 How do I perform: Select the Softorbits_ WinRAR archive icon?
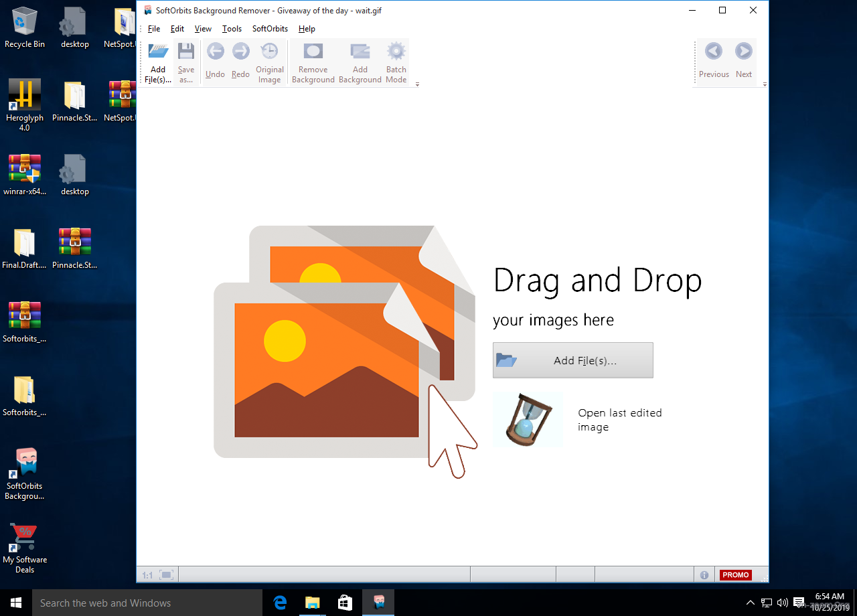pos(25,323)
